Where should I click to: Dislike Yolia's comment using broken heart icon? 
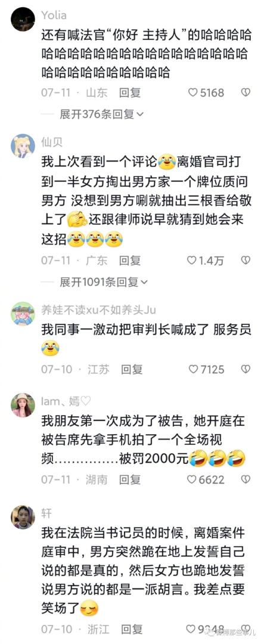(x=246, y=93)
